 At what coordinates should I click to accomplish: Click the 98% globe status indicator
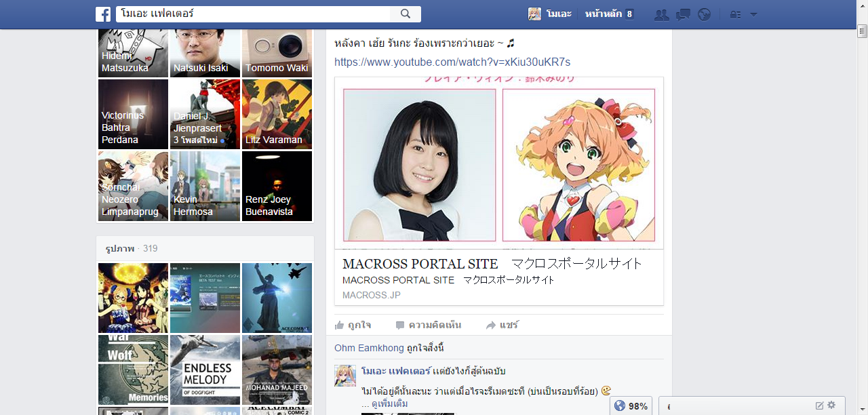[x=631, y=406]
